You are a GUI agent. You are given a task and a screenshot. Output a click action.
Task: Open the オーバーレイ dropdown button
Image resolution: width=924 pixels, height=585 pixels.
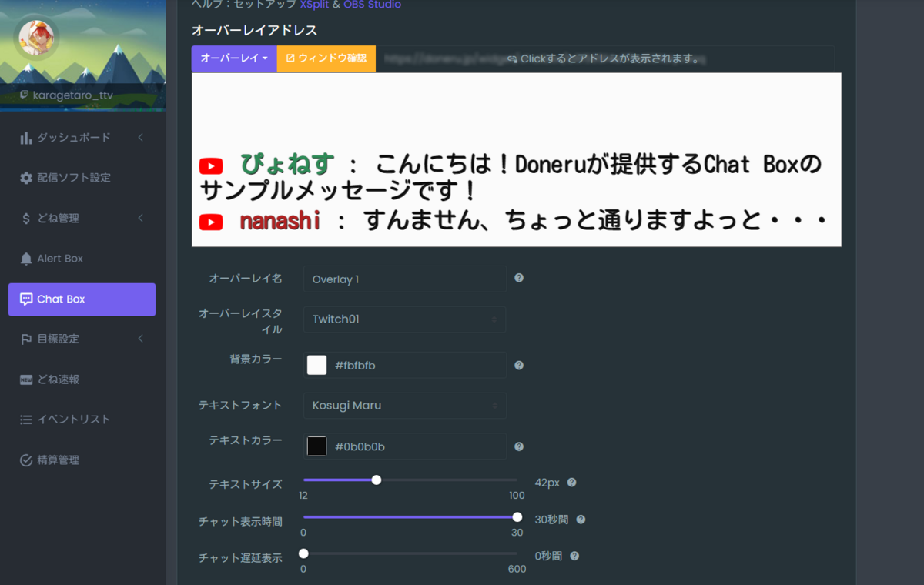(x=234, y=58)
